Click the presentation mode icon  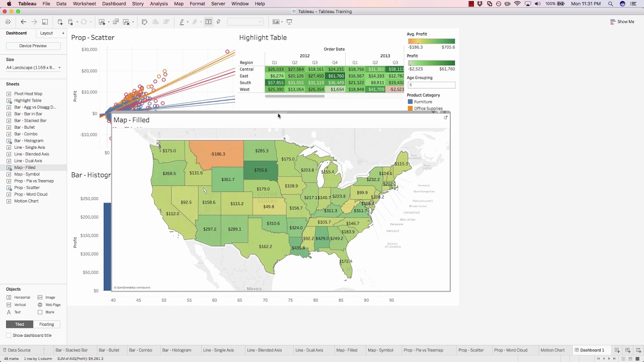(289, 22)
